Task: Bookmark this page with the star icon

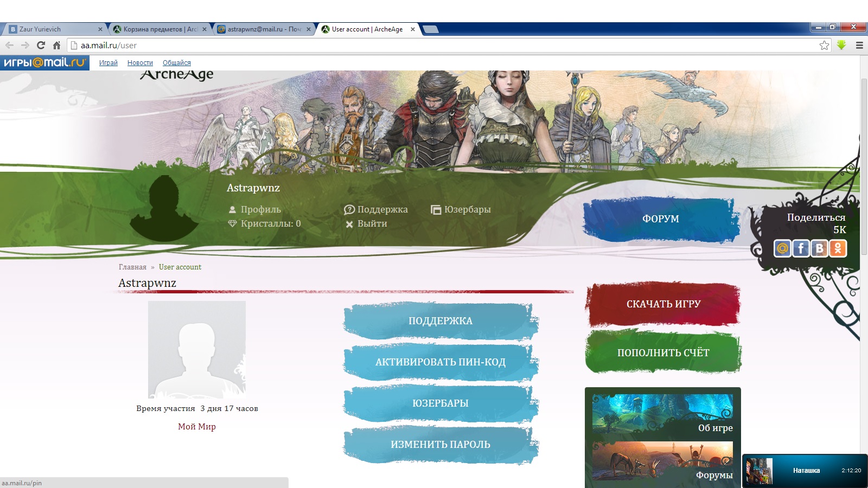Action: [x=824, y=46]
